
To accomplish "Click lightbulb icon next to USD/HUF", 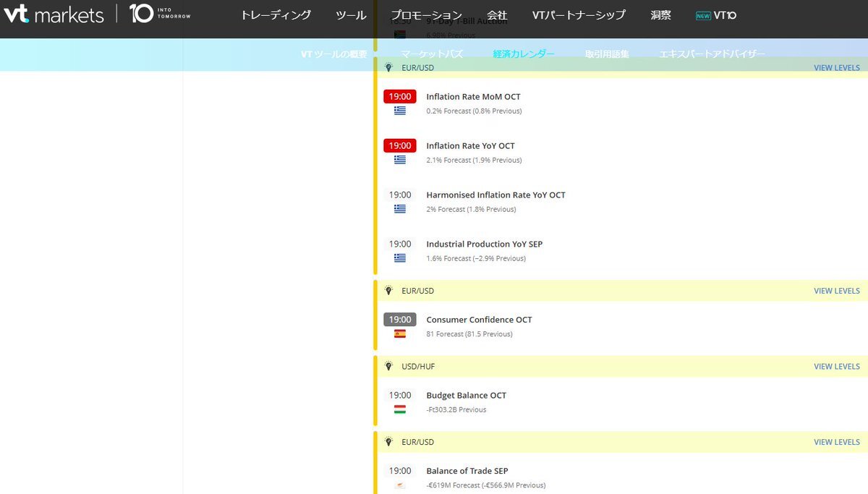I will (388, 366).
